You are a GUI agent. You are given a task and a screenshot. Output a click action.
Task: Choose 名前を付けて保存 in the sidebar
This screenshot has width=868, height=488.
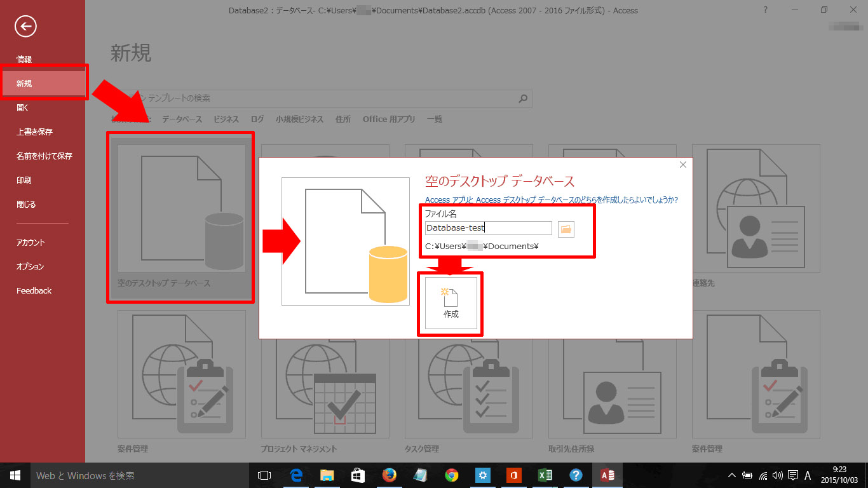[x=44, y=156]
